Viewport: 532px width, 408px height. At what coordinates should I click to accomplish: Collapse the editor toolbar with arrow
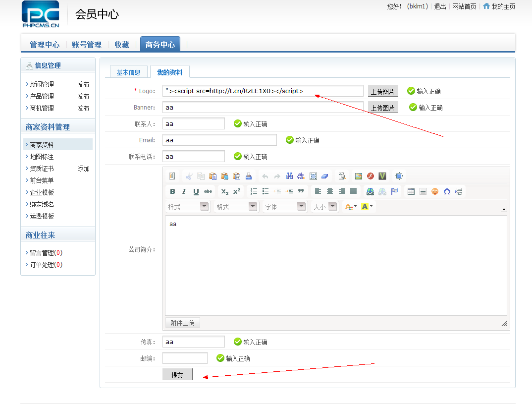coord(504,209)
